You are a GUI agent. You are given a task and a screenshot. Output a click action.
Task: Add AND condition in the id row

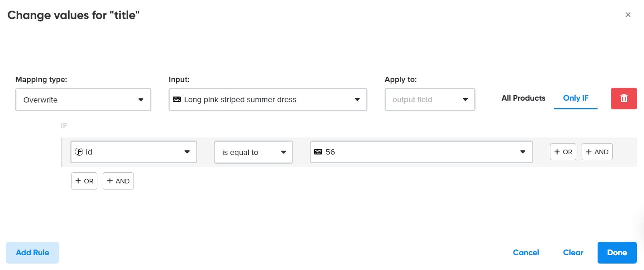597,152
